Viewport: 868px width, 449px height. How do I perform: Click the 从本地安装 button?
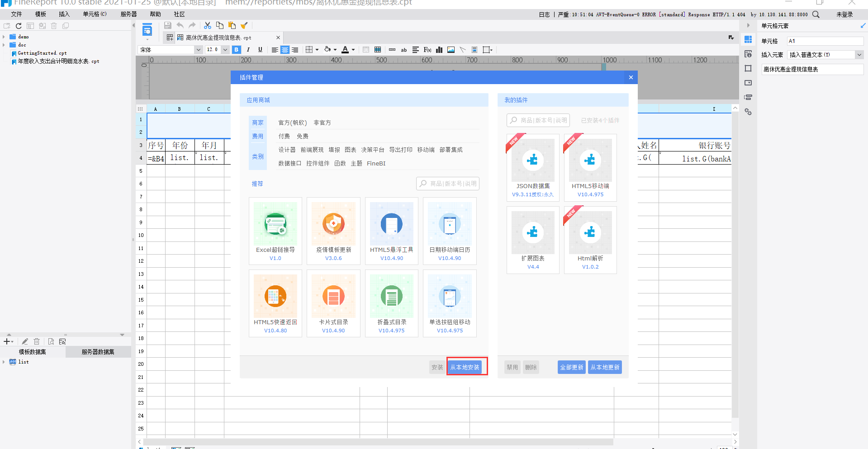pos(465,367)
